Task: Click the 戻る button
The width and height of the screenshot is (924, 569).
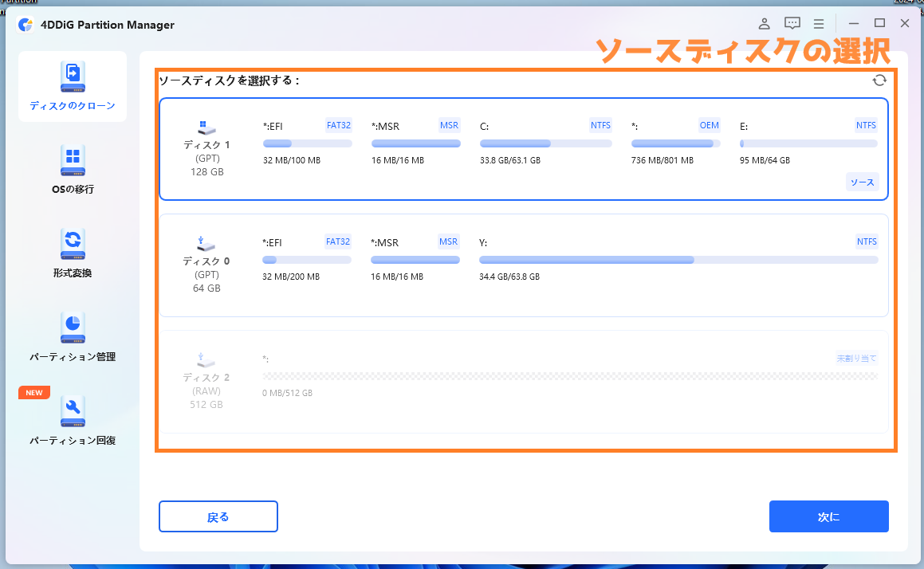Action: [x=218, y=516]
